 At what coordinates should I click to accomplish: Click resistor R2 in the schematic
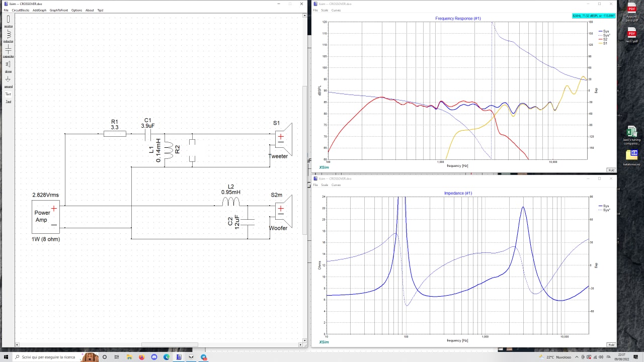(192, 149)
